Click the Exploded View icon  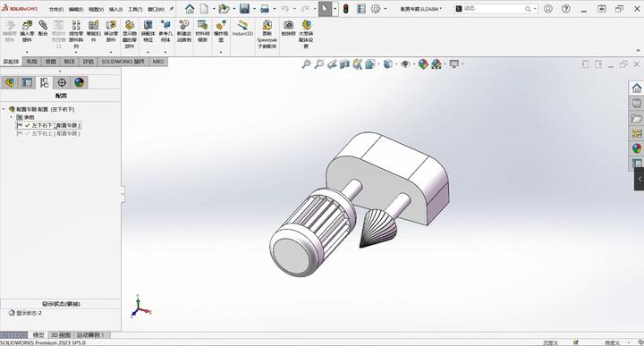221,25
